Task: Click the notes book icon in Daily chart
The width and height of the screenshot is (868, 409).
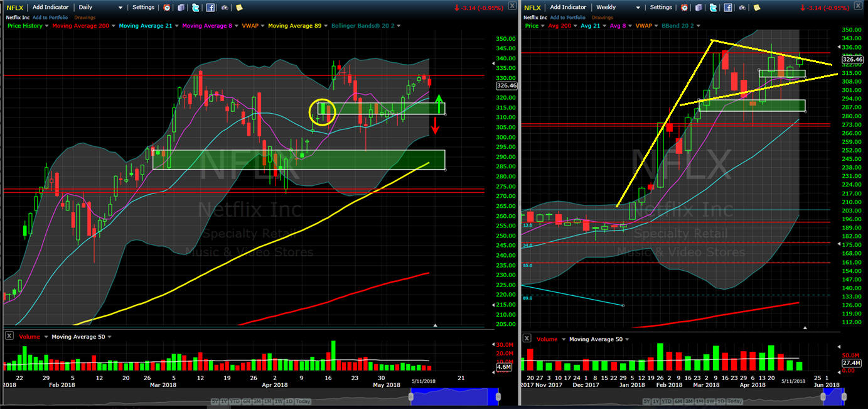Action: coord(181,8)
